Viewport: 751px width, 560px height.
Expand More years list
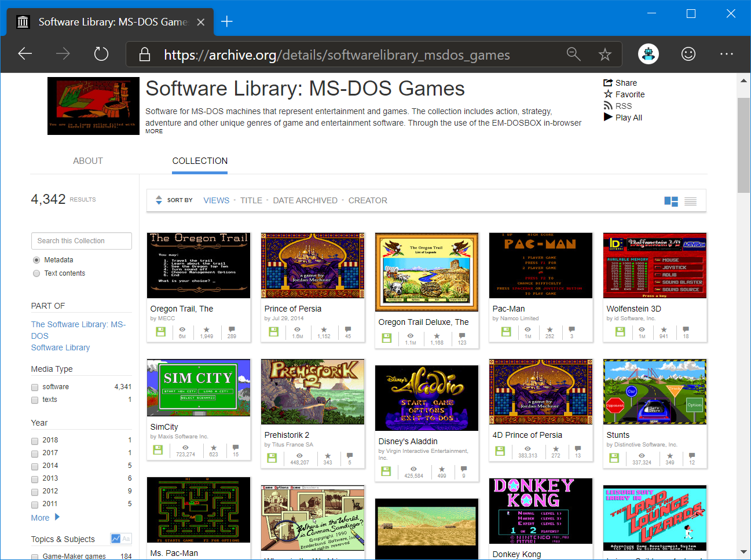click(x=45, y=518)
